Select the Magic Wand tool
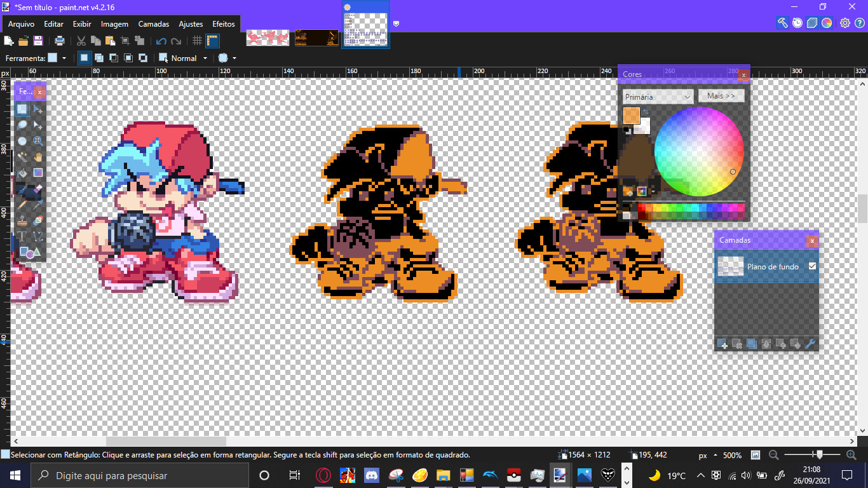This screenshot has width=868, height=488. pyautogui.click(x=22, y=157)
